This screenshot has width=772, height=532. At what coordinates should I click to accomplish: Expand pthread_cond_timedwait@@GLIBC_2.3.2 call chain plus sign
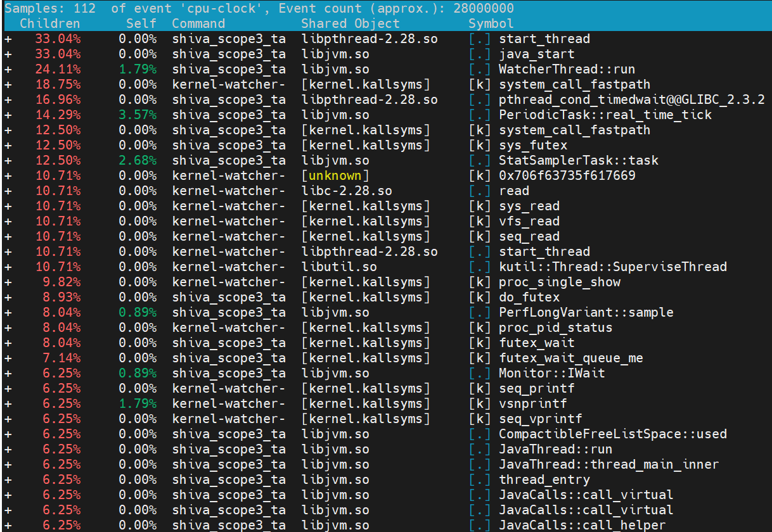8,100
